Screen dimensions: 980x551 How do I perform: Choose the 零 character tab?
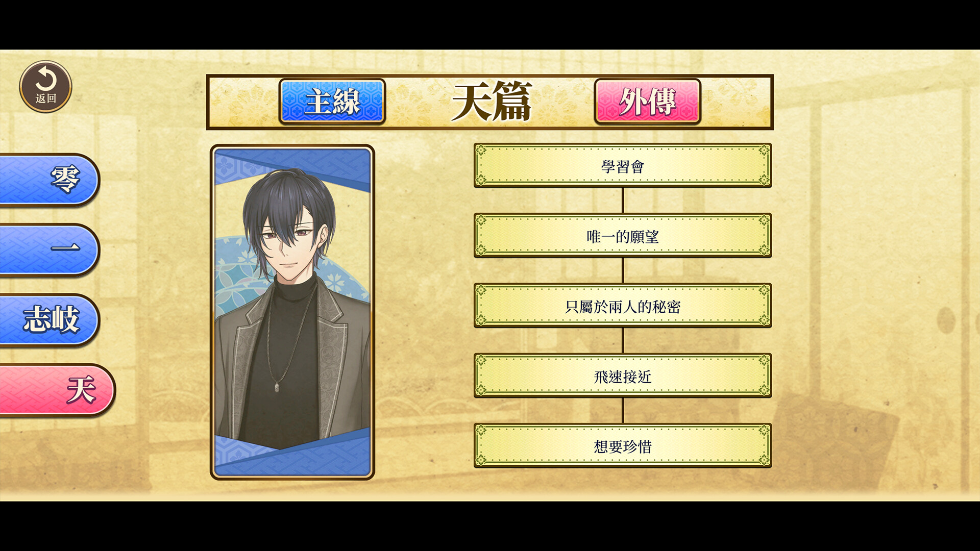[x=50, y=180]
